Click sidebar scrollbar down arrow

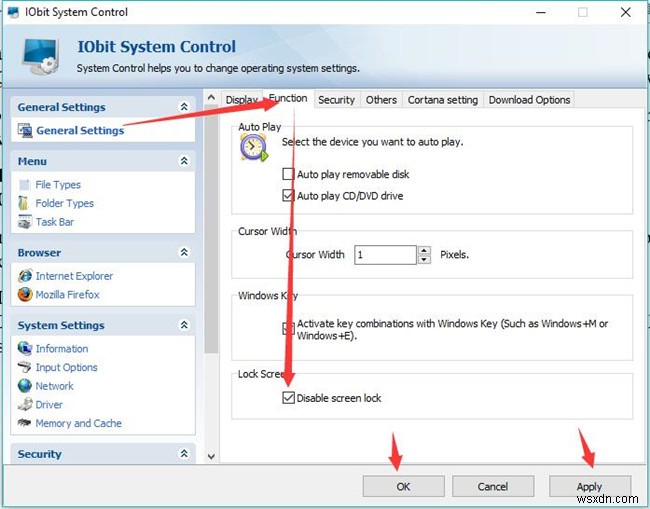tap(211, 456)
